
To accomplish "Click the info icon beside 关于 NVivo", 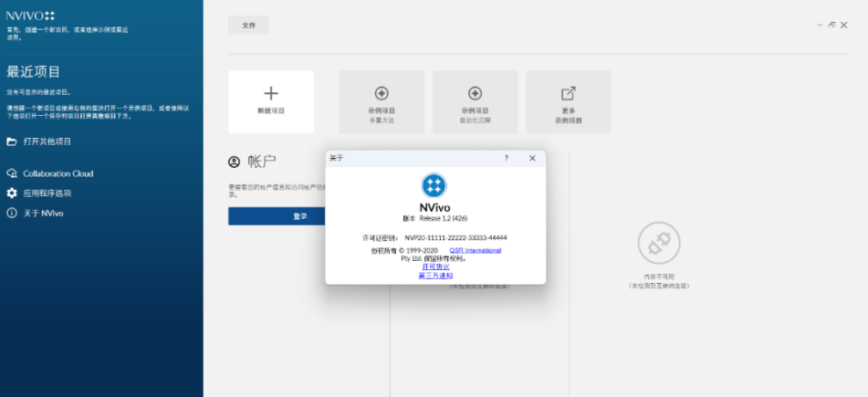I will click(12, 214).
